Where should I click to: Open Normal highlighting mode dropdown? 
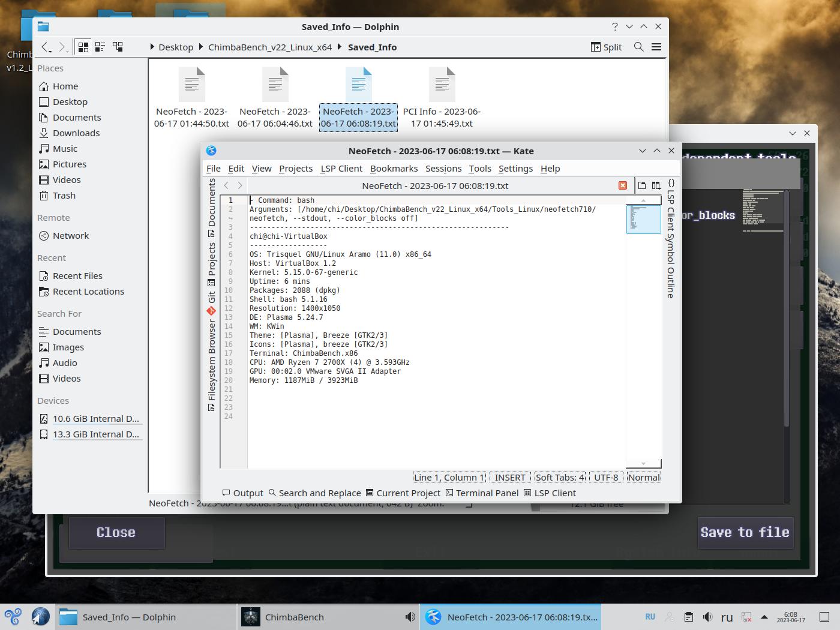[x=644, y=478]
